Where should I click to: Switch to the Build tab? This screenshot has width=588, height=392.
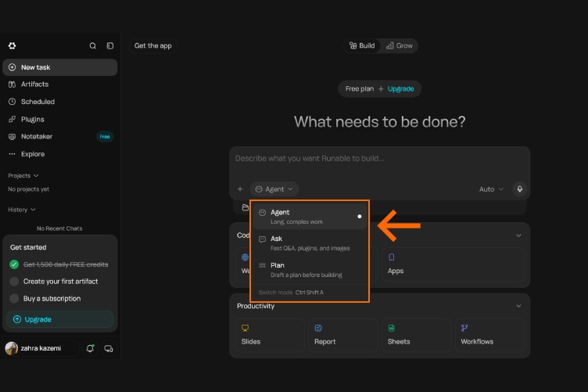click(362, 45)
